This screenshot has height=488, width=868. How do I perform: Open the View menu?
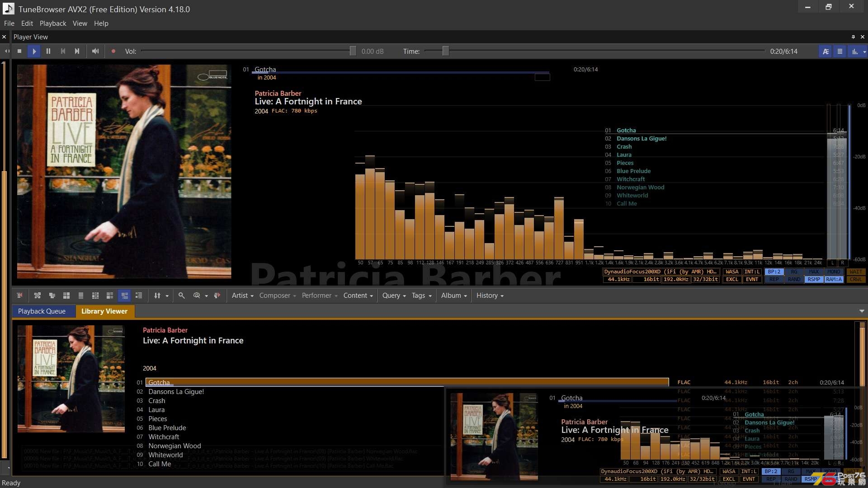(x=80, y=23)
